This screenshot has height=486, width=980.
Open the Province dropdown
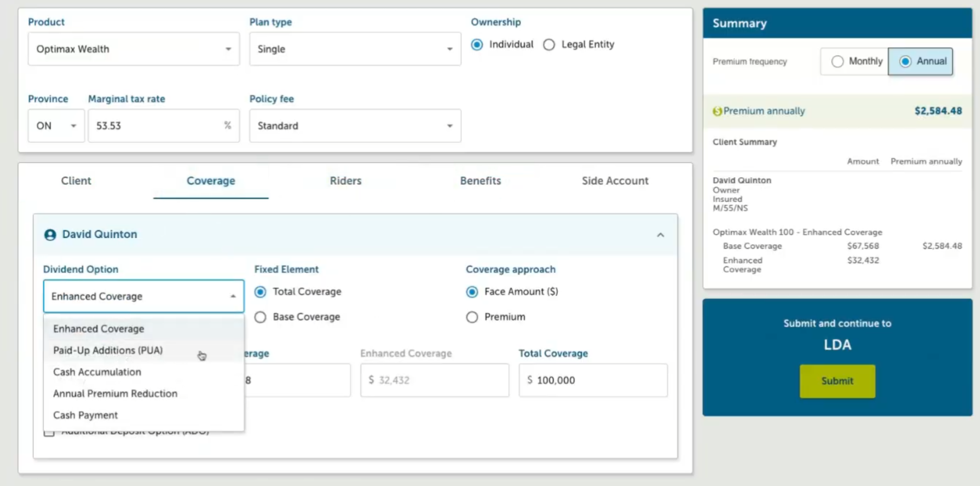click(x=56, y=126)
